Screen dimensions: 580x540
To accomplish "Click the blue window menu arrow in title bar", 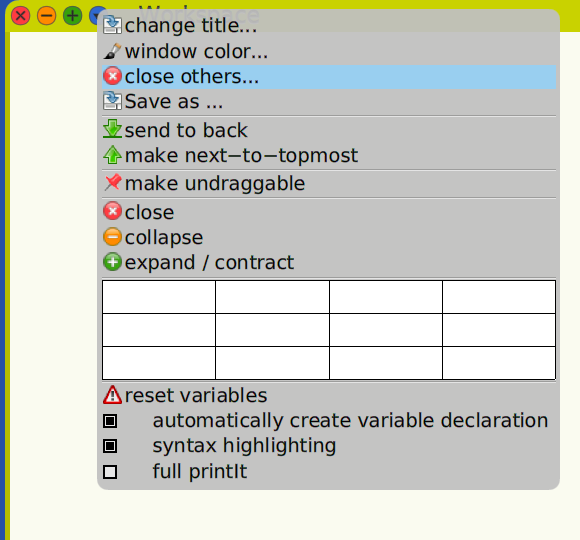I will pyautogui.click(x=95, y=16).
